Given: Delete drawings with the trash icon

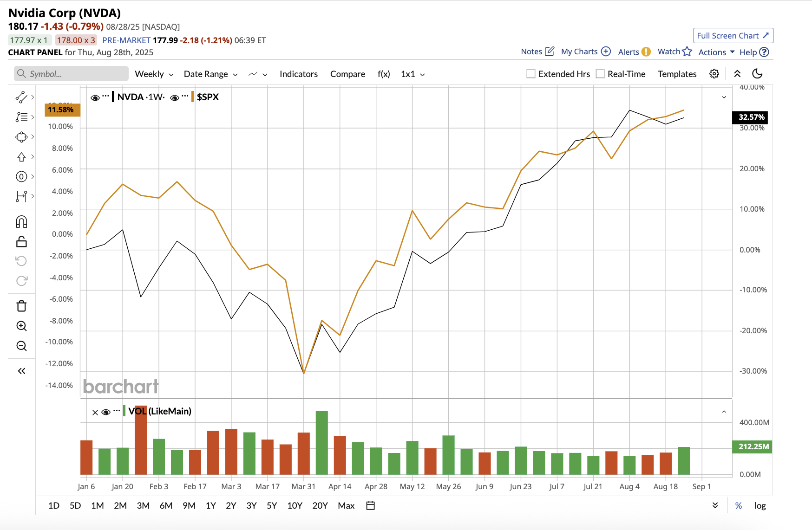Looking at the screenshot, I should point(21,306).
